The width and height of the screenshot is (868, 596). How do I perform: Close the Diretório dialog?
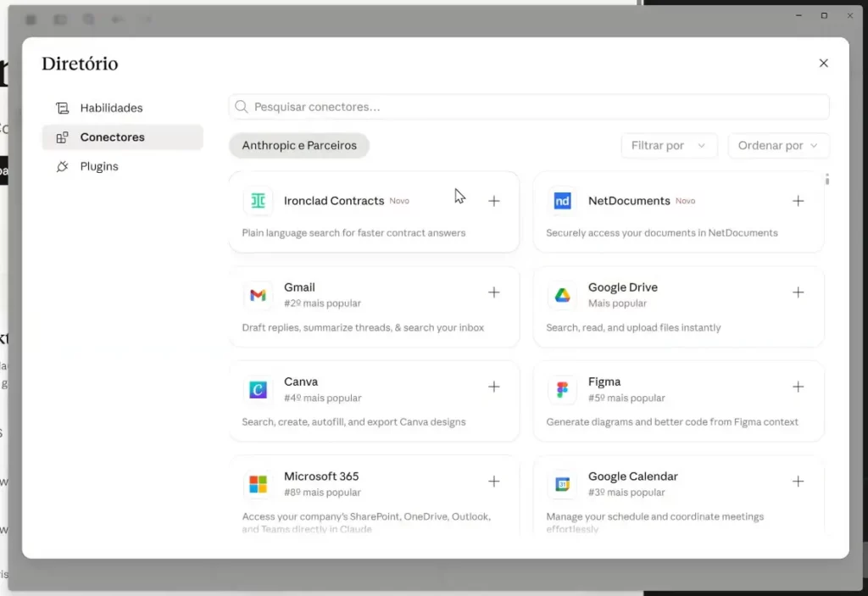pos(823,63)
